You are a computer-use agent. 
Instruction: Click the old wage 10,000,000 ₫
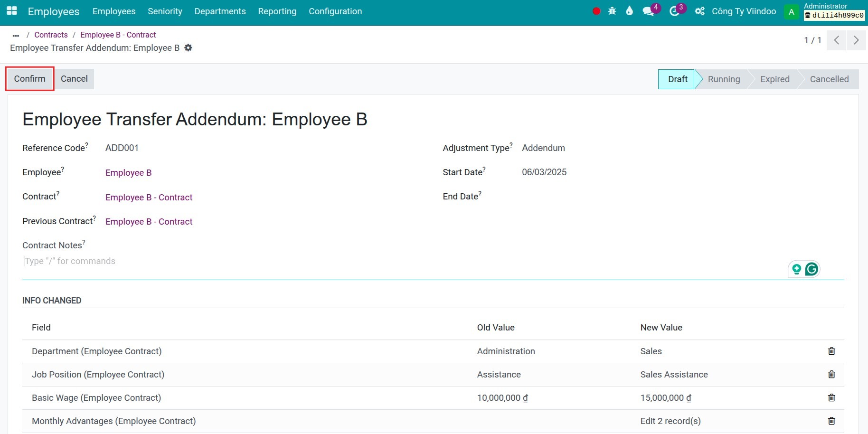click(502, 398)
